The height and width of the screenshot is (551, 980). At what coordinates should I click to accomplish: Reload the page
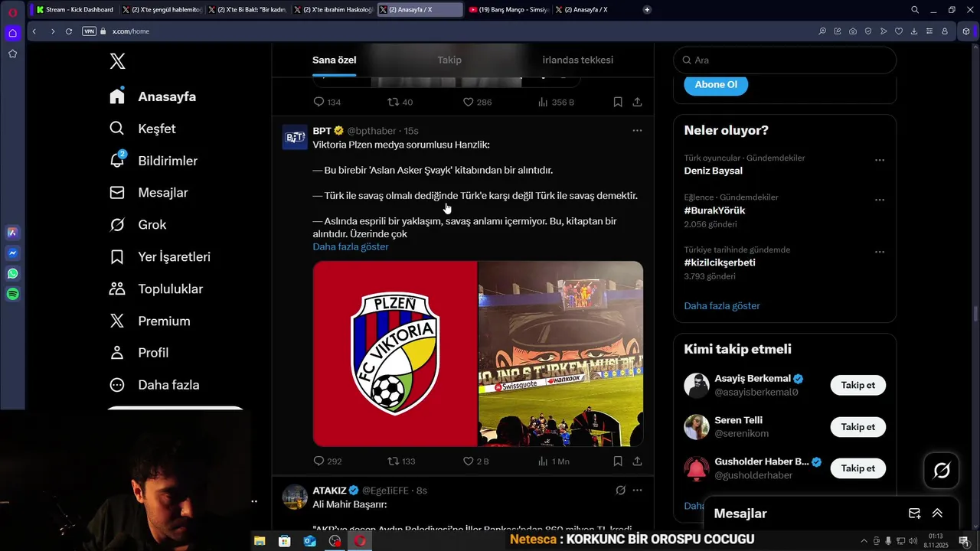tap(69, 31)
